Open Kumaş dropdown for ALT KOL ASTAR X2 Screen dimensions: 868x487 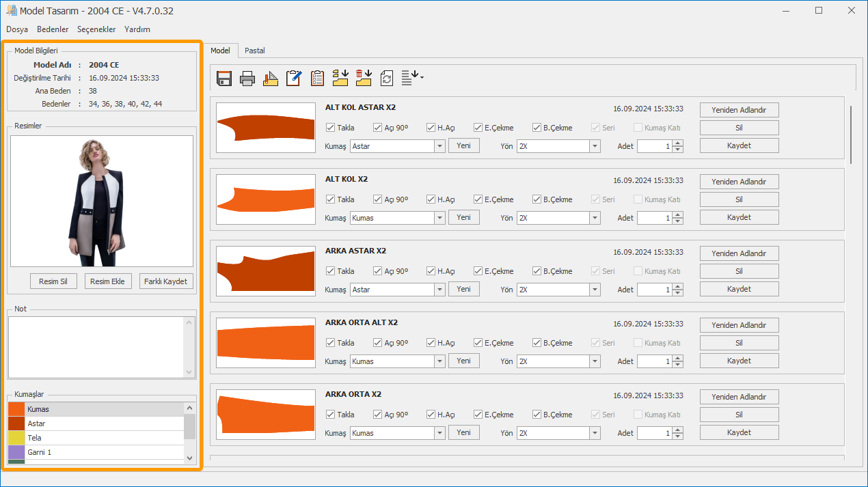[439, 146]
